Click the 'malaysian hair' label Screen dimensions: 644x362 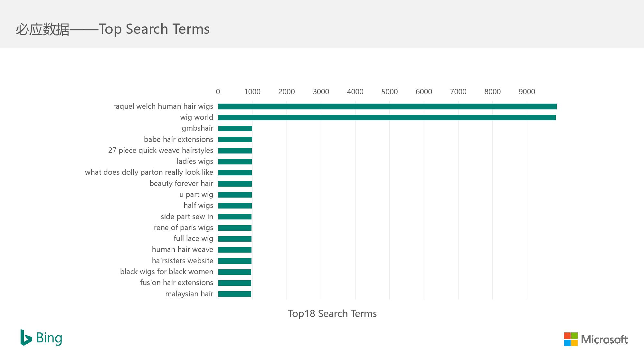pos(189,294)
